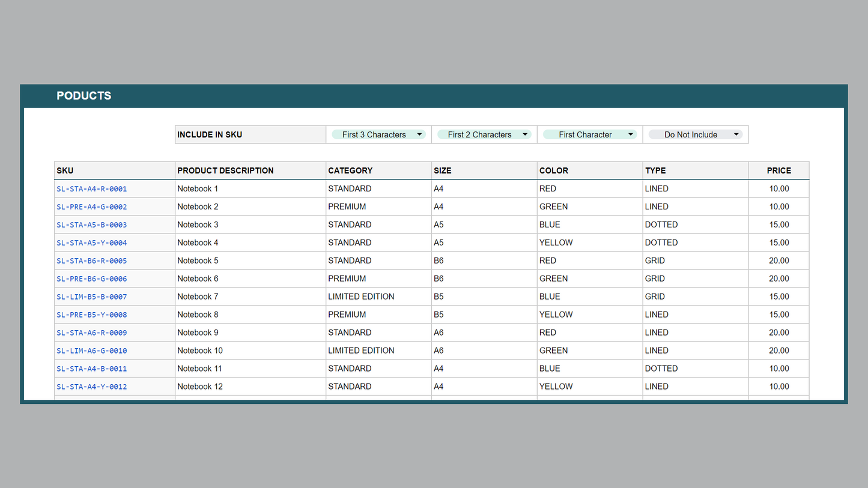Image resolution: width=868 pixels, height=488 pixels.
Task: Select the INCLUDE IN SKU label cell
Action: [210, 134]
